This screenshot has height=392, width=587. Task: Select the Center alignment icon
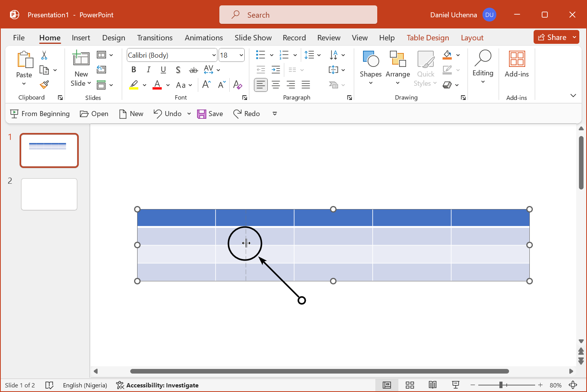point(276,85)
